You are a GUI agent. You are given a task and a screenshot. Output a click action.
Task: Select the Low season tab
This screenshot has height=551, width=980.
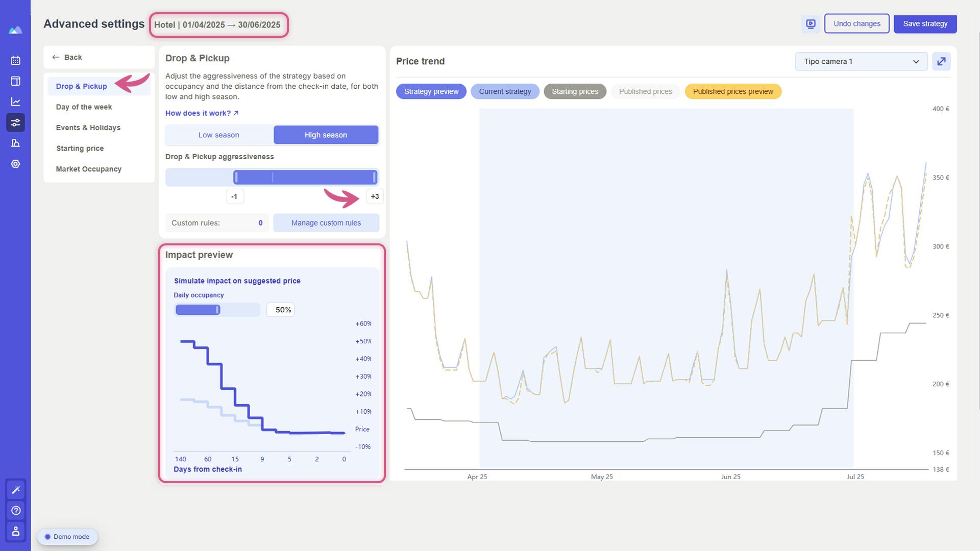click(219, 134)
